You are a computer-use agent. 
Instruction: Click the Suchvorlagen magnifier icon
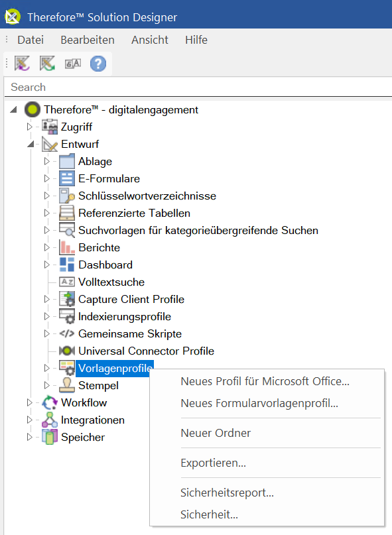67,230
